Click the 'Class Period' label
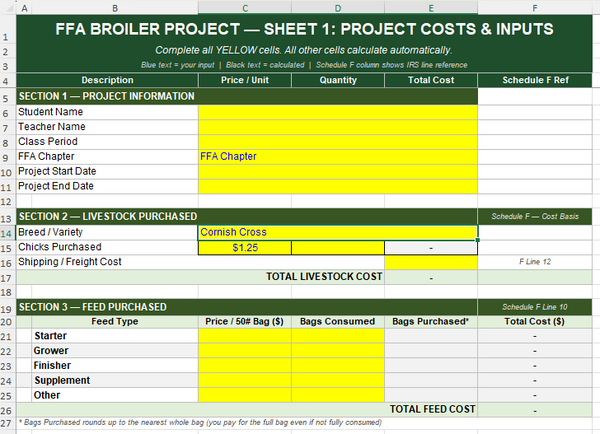600x434 pixels. tap(48, 142)
